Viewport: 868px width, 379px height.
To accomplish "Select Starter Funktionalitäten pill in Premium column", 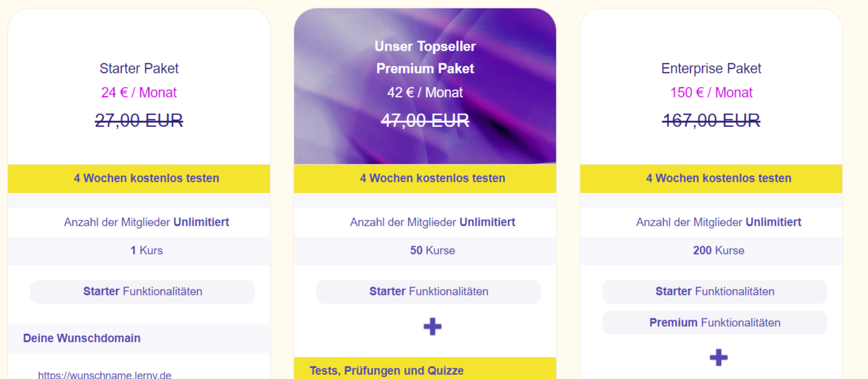I will (x=429, y=292).
